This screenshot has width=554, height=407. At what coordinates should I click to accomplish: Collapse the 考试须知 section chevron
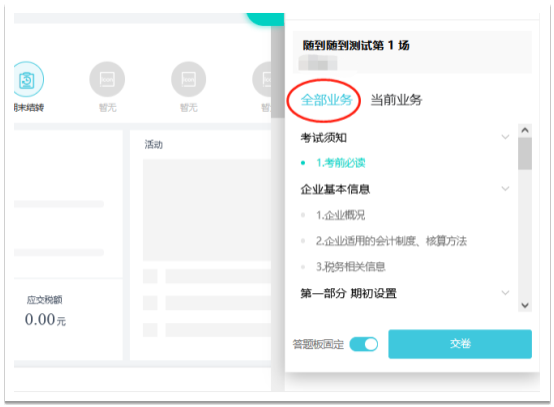tap(506, 137)
